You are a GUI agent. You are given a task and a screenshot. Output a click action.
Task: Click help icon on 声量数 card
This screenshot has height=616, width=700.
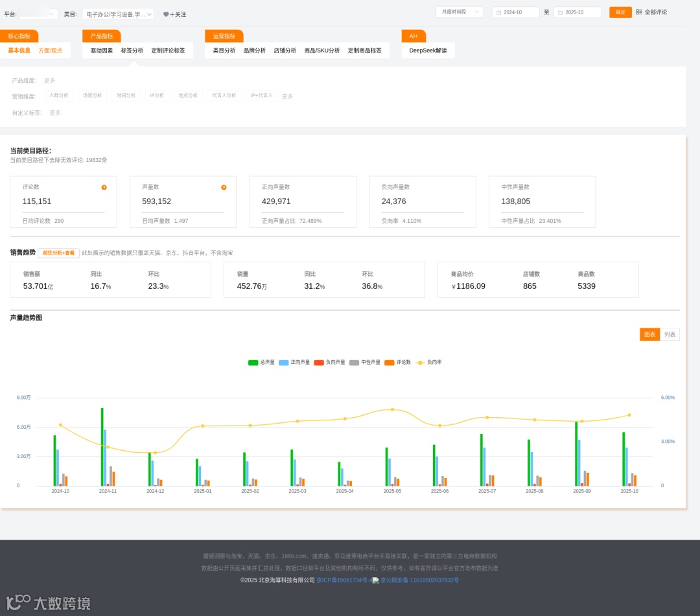pyautogui.click(x=224, y=187)
